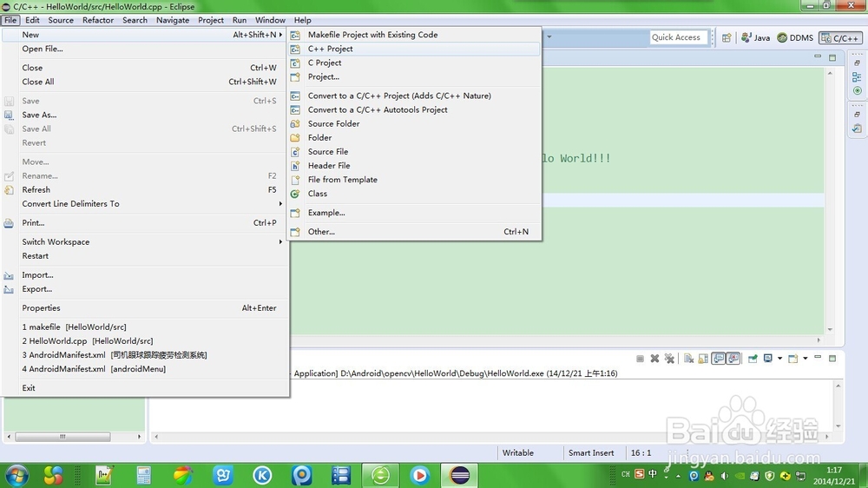The width and height of the screenshot is (868, 488).
Task: Click the Eclipse icon in Windows taskbar
Action: (x=459, y=475)
